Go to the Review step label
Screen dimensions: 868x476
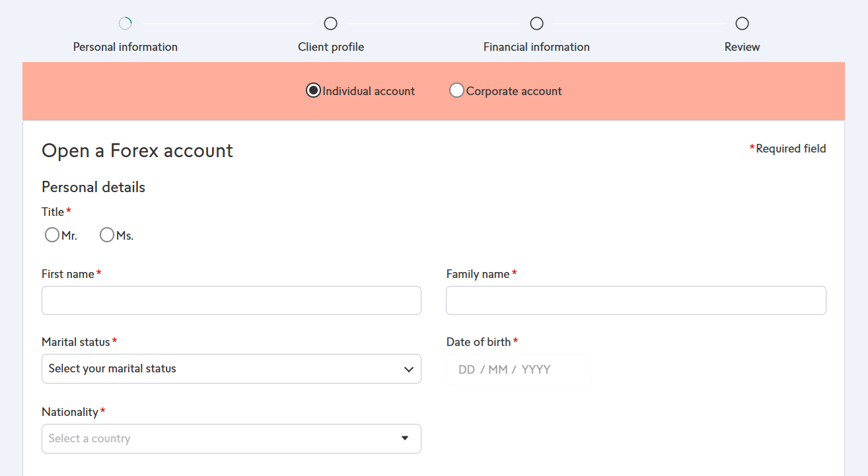[x=742, y=47]
